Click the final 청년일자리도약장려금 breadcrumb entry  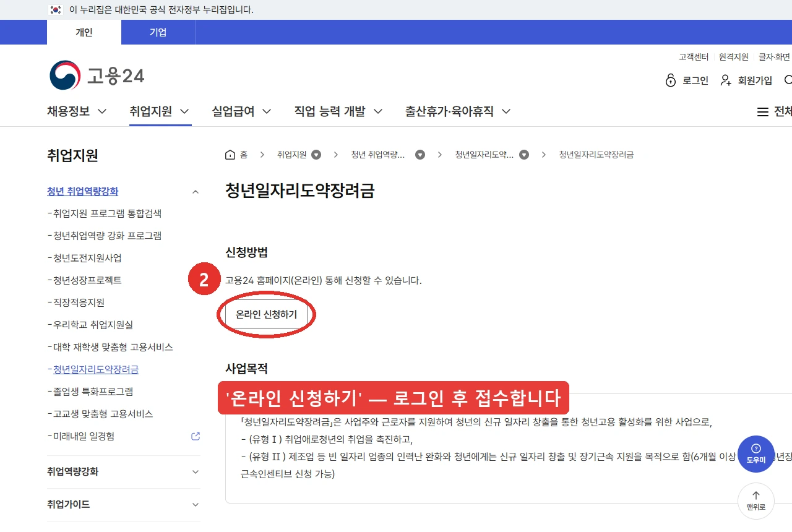point(596,155)
